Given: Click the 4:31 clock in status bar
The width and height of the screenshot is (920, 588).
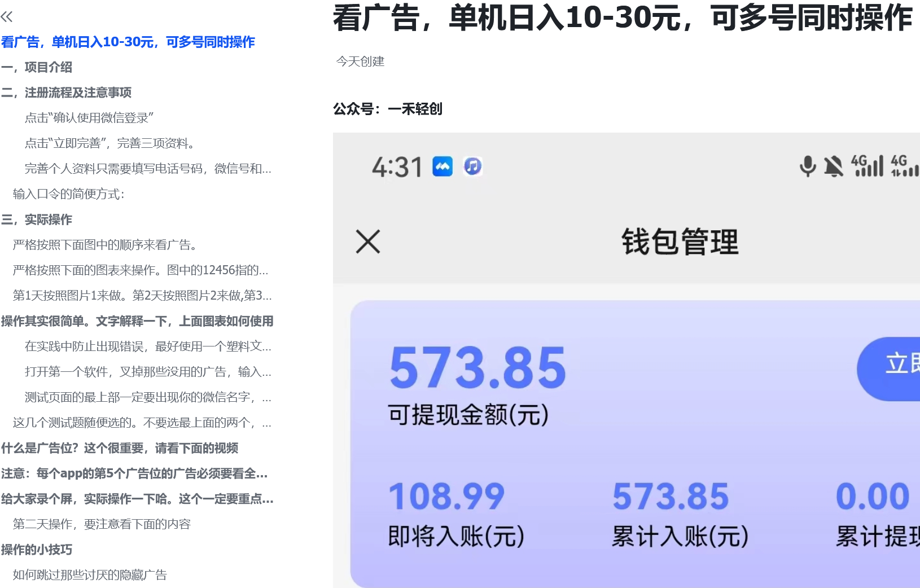Looking at the screenshot, I should pos(397,167).
